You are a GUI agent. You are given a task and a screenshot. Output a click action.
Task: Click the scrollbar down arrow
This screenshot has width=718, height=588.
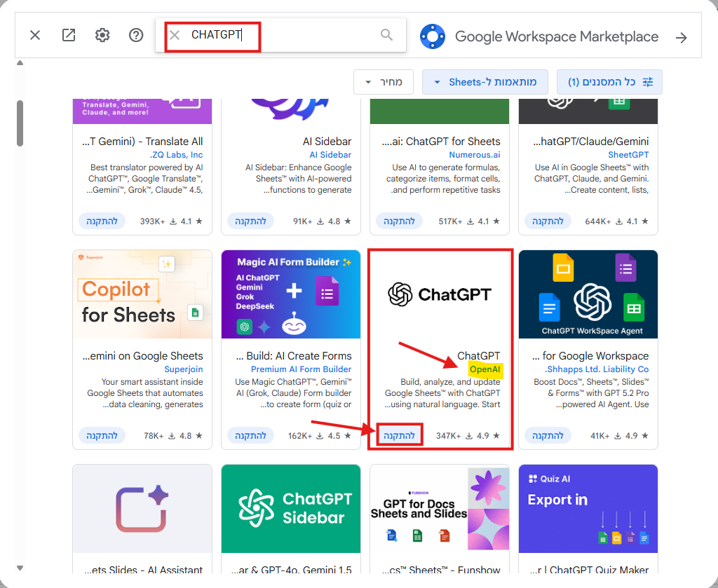click(20, 568)
